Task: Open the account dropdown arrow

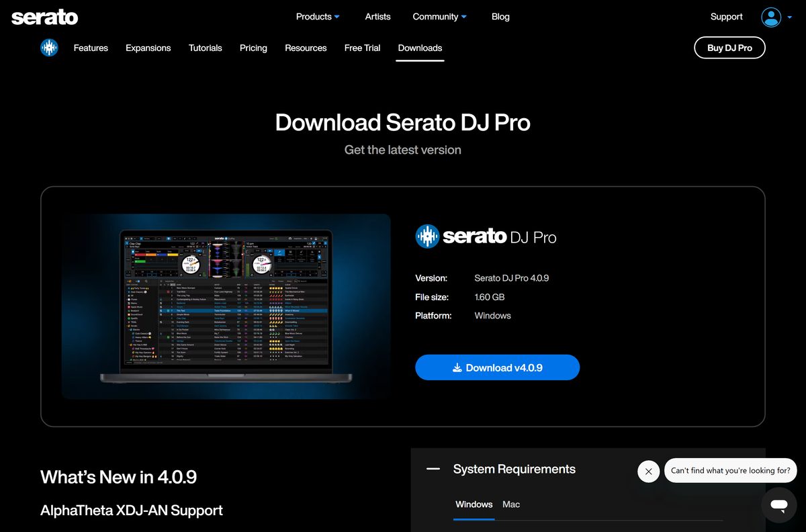Action: pyautogui.click(x=789, y=17)
